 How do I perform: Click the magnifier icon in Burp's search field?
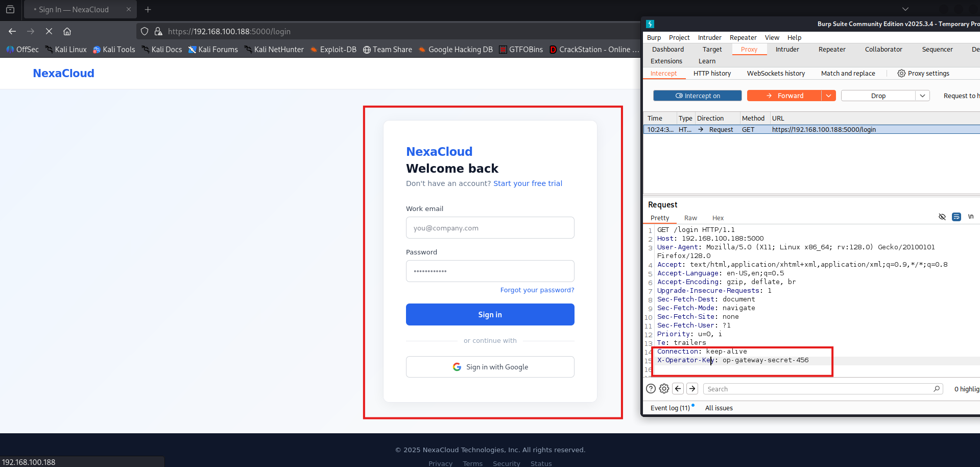937,388
